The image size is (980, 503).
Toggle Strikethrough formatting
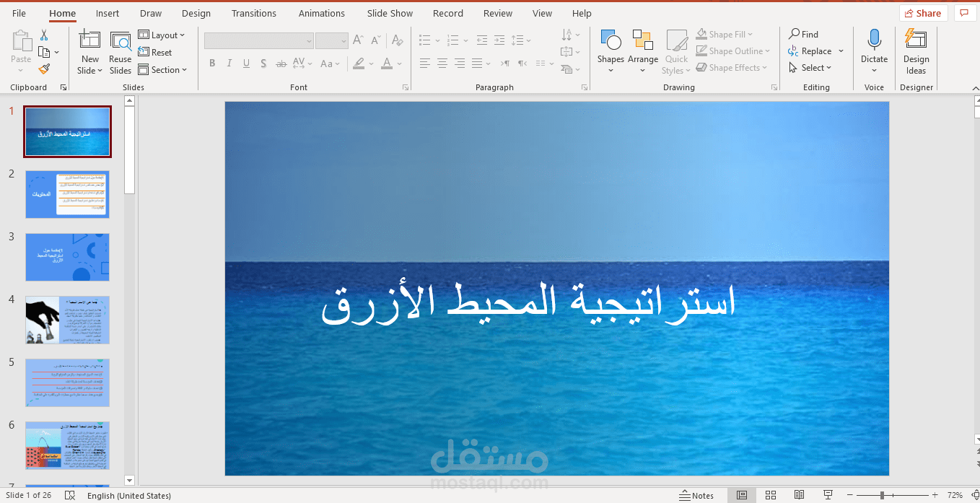[x=282, y=64]
